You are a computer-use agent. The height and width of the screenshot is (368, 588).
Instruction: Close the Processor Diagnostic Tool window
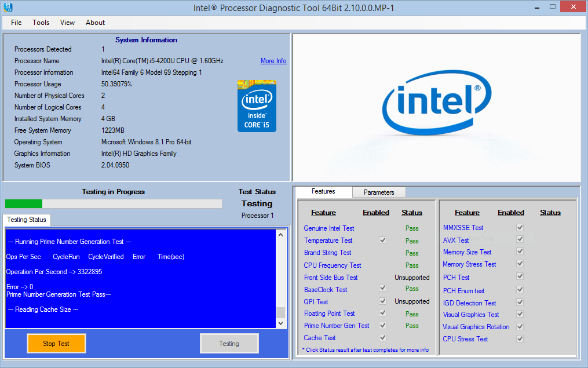pyautogui.click(x=574, y=6)
